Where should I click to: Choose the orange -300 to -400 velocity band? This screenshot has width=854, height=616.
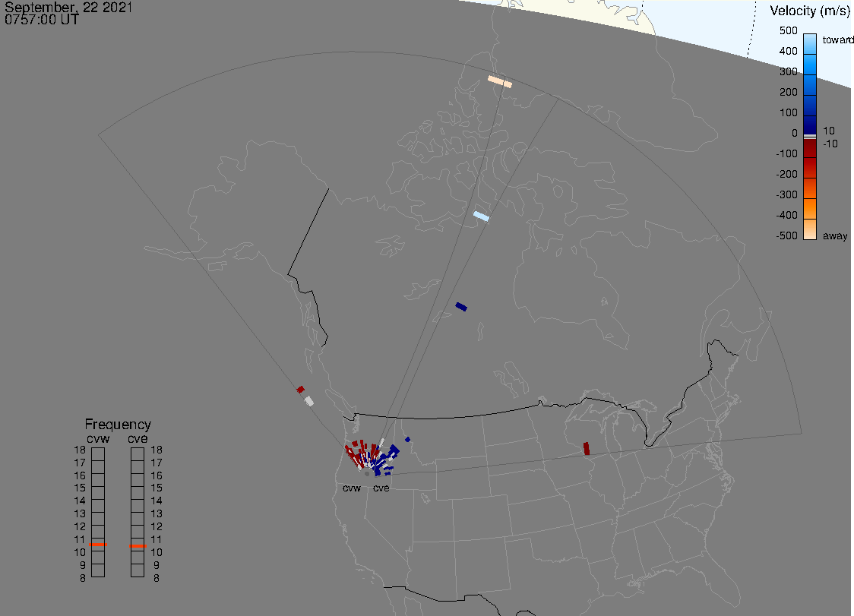coord(810,209)
